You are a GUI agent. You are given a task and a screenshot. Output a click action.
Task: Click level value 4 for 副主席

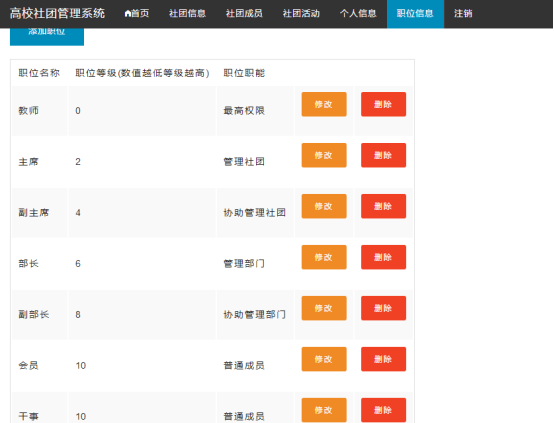[x=78, y=213]
